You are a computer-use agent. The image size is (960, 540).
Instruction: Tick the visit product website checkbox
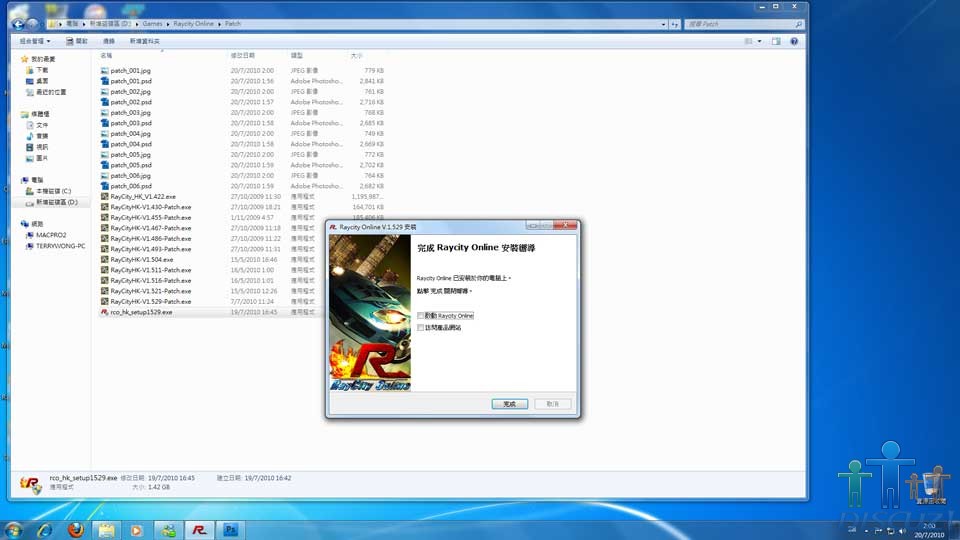[421, 328]
